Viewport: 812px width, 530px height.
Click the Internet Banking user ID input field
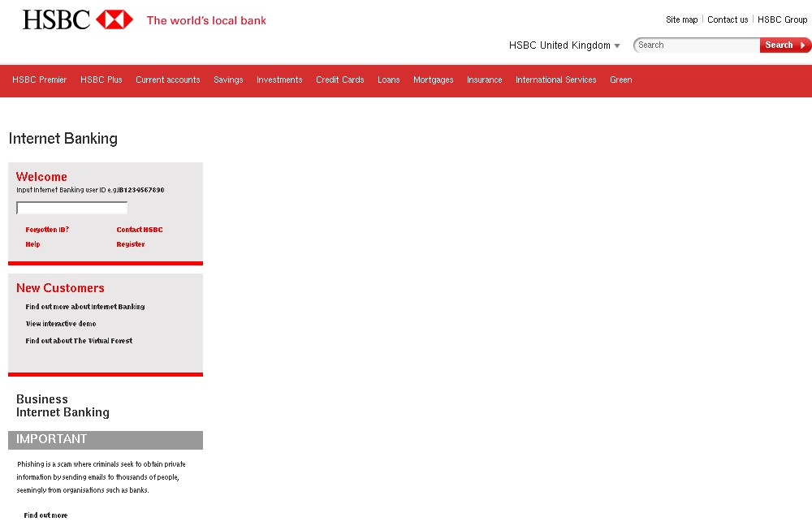pyautogui.click(x=72, y=208)
